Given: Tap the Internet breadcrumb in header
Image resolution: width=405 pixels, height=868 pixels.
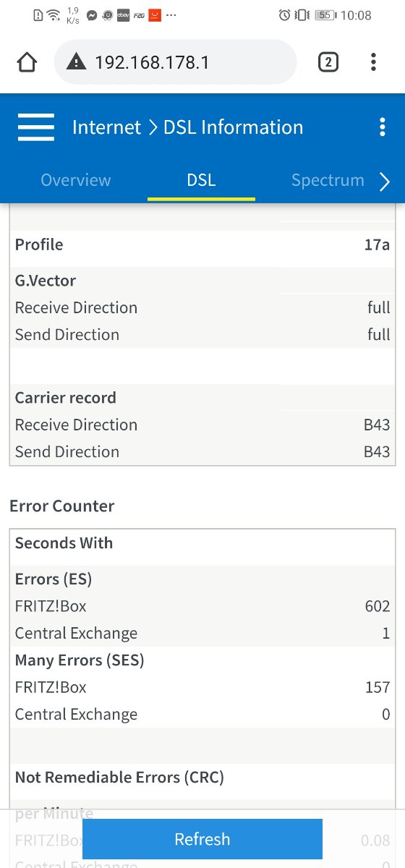Looking at the screenshot, I should (x=106, y=127).
